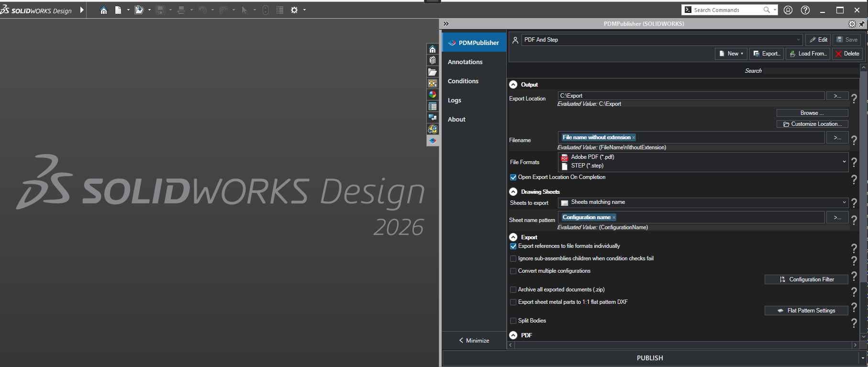Collapse the PDF section
Screen dimensions: 868x367
point(513,335)
